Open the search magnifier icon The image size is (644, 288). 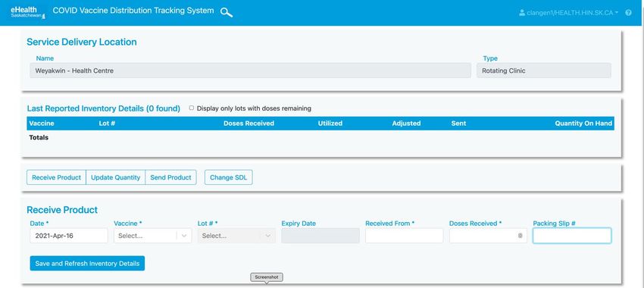(227, 12)
